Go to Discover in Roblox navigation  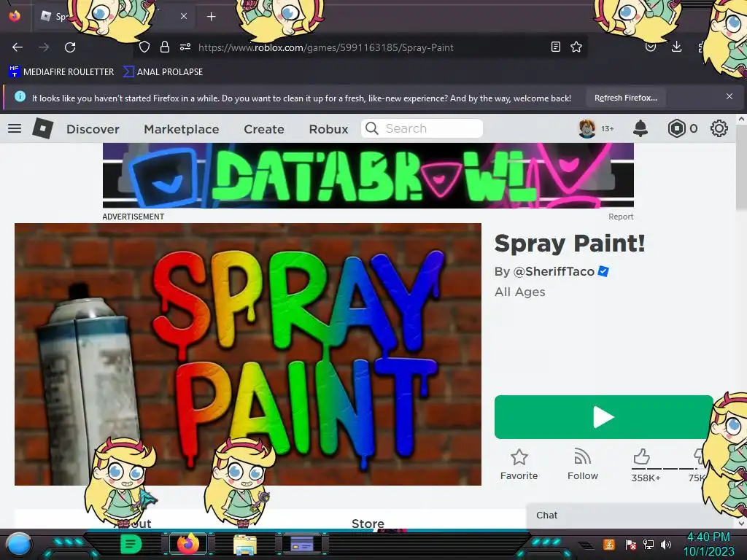(x=93, y=129)
